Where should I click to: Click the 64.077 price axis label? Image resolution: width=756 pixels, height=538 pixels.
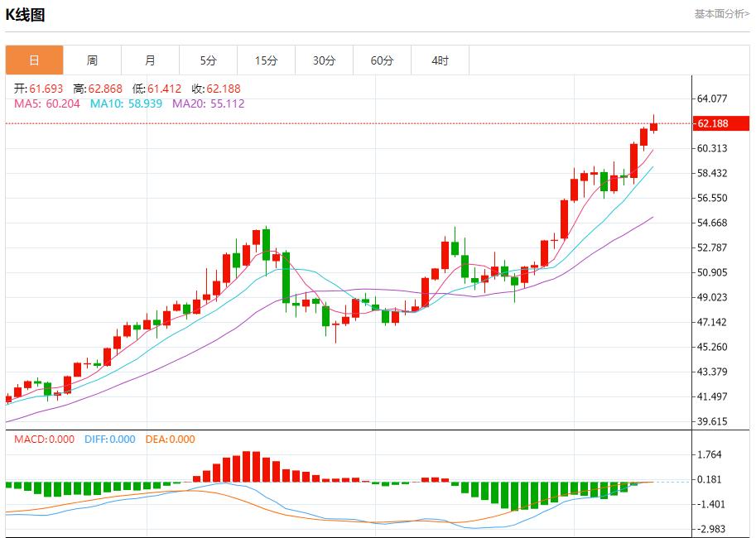[x=712, y=98]
